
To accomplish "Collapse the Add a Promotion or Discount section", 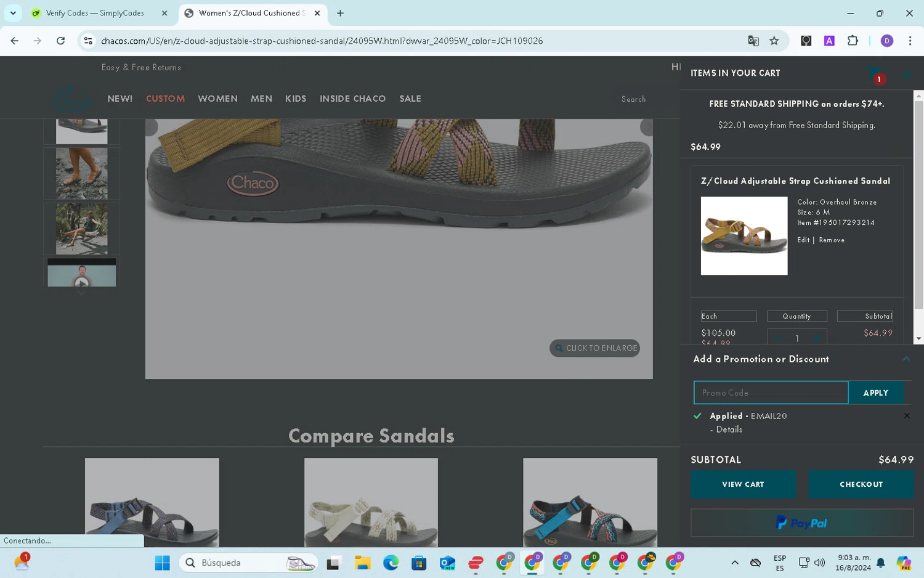I will point(906,359).
